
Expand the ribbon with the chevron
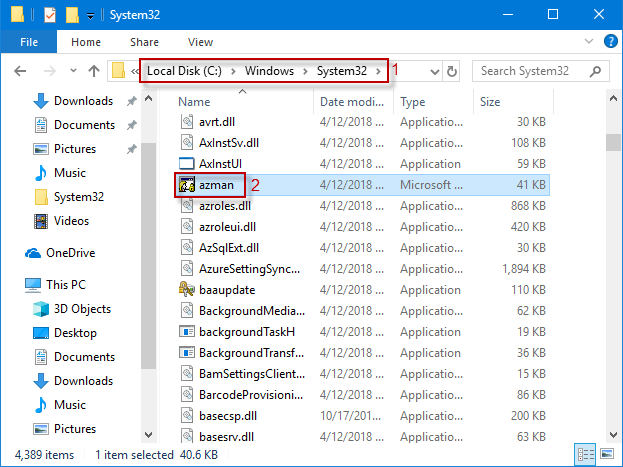(x=589, y=41)
